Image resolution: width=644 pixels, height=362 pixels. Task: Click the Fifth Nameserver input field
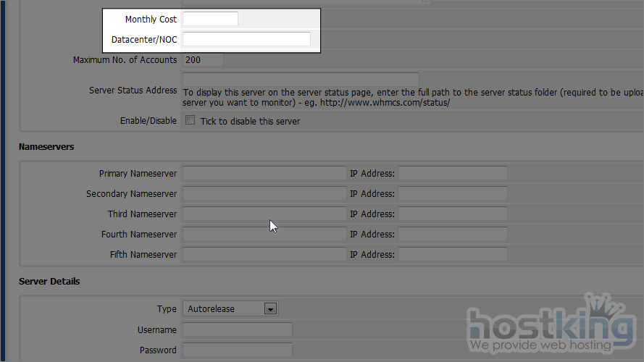264,255
